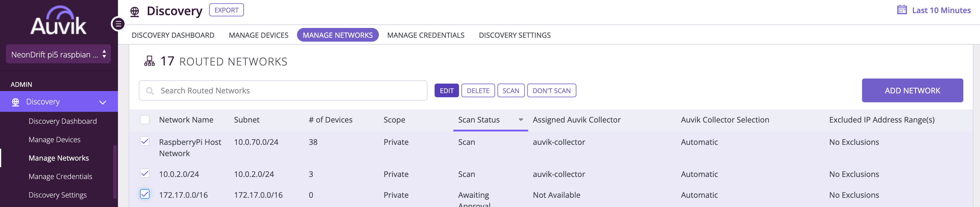980x207 pixels.
Task: Sort by Assigned Auvik Collector column header
Action: pyautogui.click(x=576, y=120)
